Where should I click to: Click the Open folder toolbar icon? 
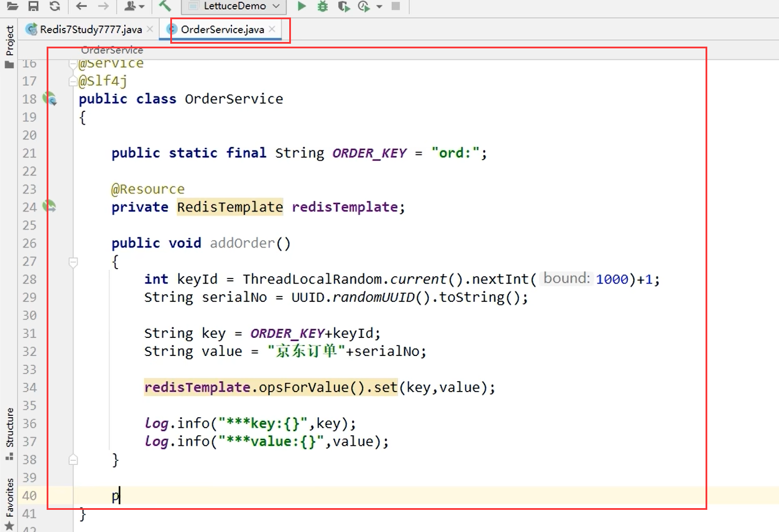click(x=12, y=6)
